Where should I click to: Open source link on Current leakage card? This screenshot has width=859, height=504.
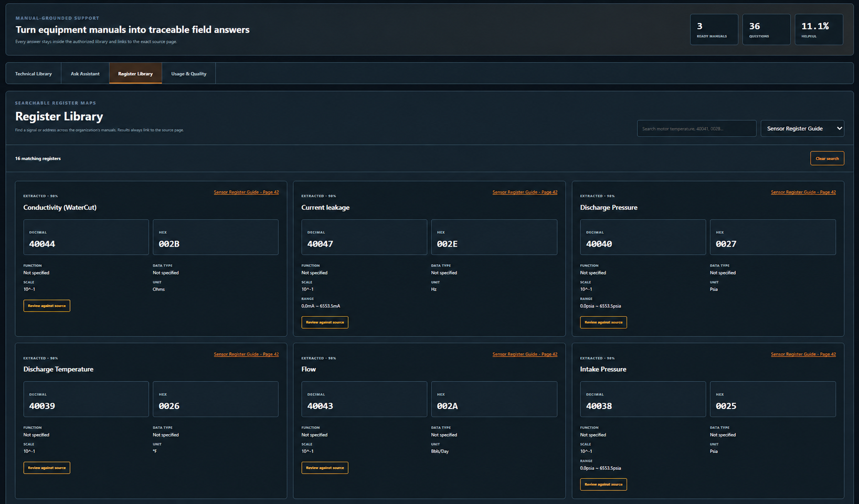tap(525, 192)
